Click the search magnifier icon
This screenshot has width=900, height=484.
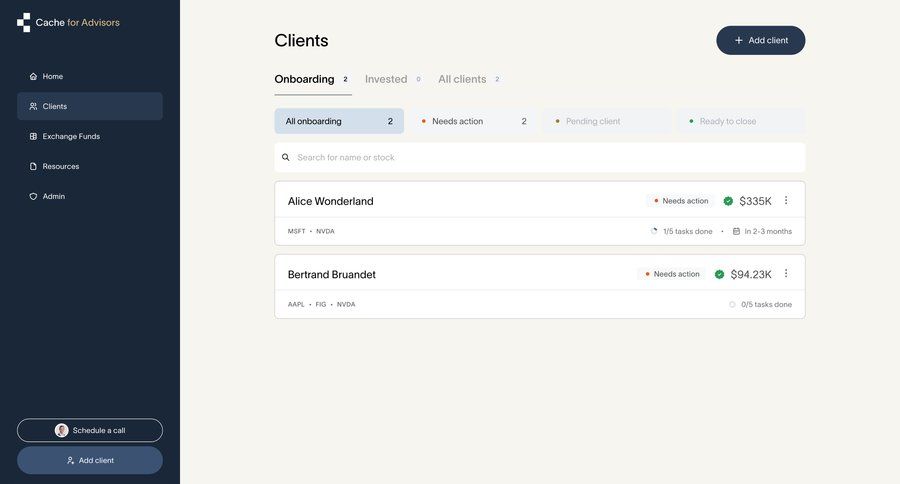click(x=285, y=157)
